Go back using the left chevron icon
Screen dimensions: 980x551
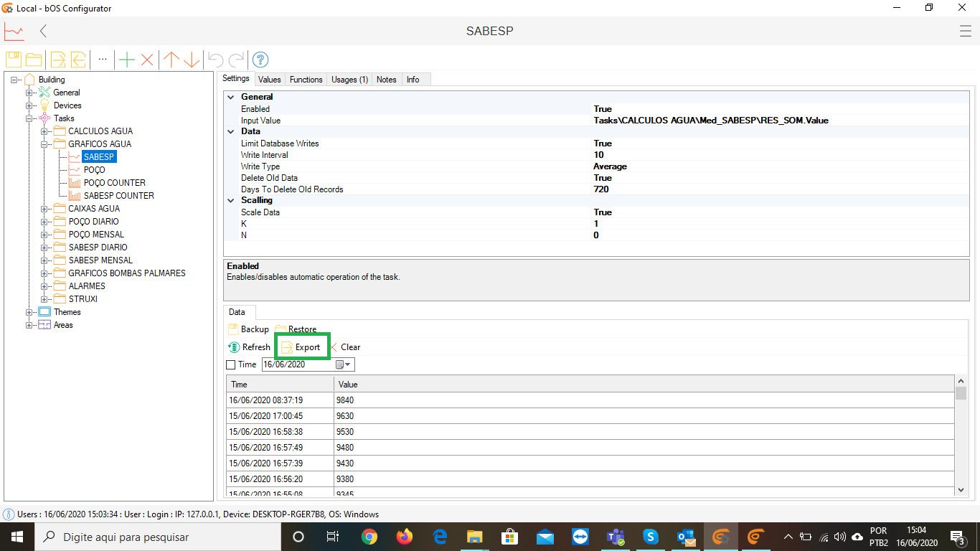tap(44, 31)
